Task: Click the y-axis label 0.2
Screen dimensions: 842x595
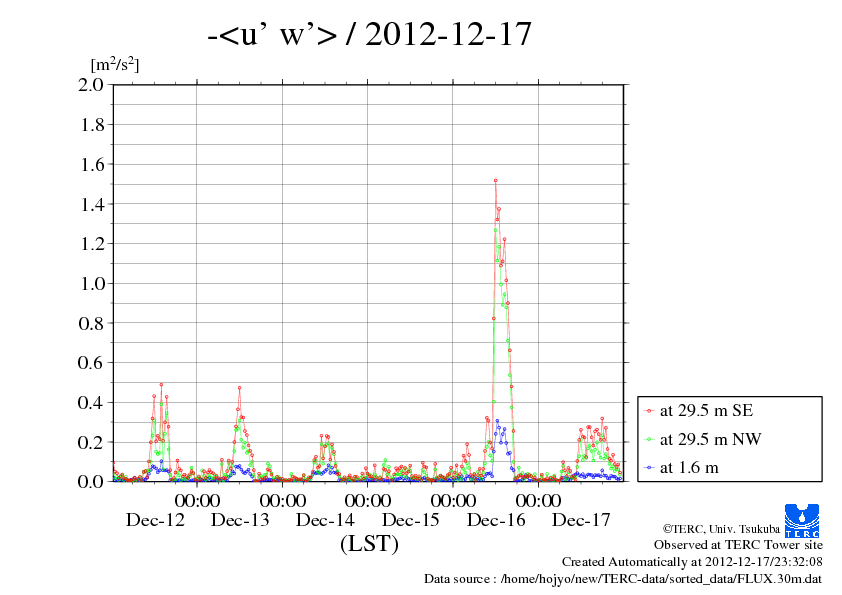Action: point(91,442)
